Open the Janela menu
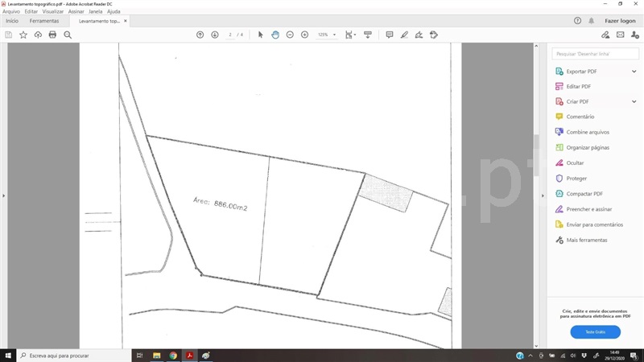The width and height of the screenshot is (644, 362). (x=95, y=11)
